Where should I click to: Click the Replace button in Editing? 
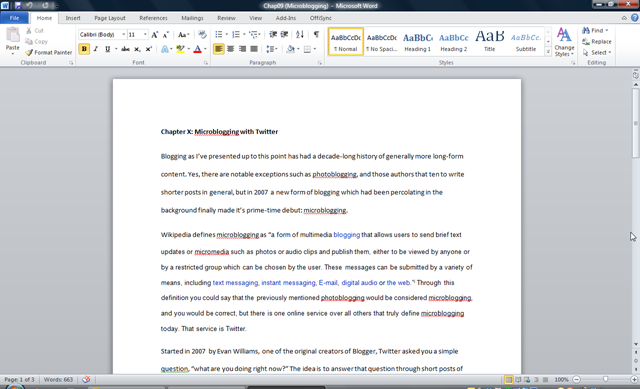pyautogui.click(x=596, y=42)
